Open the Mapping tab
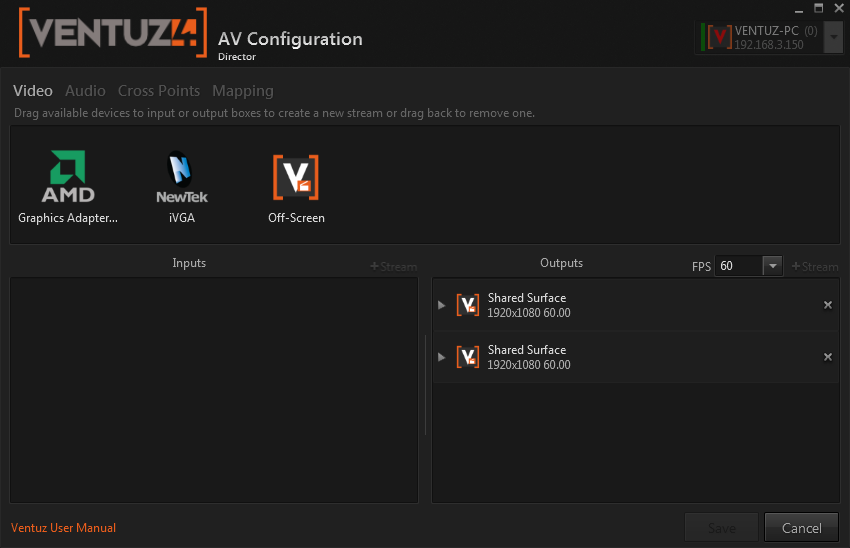850x548 pixels. pyautogui.click(x=242, y=91)
